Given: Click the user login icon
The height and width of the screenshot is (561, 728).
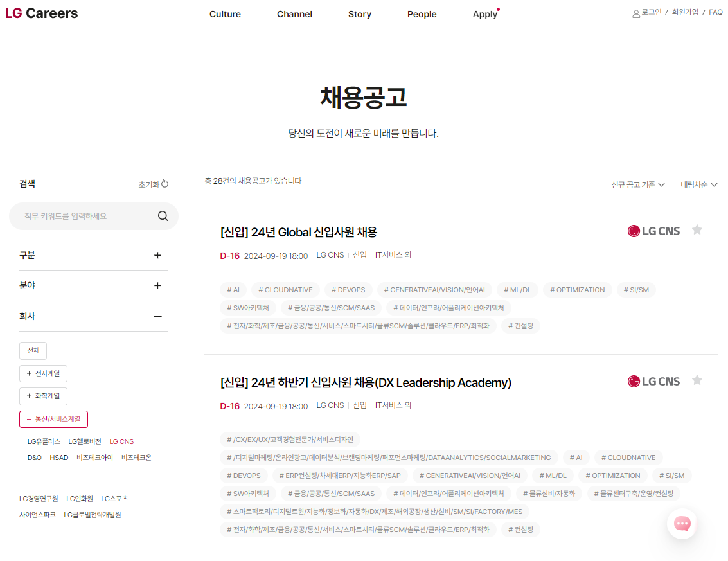Looking at the screenshot, I should click(636, 14).
